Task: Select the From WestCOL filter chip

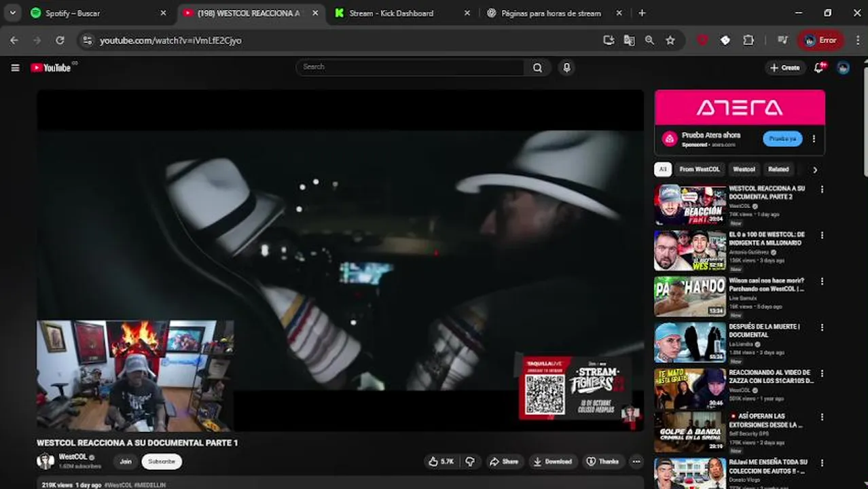Action: click(x=700, y=169)
